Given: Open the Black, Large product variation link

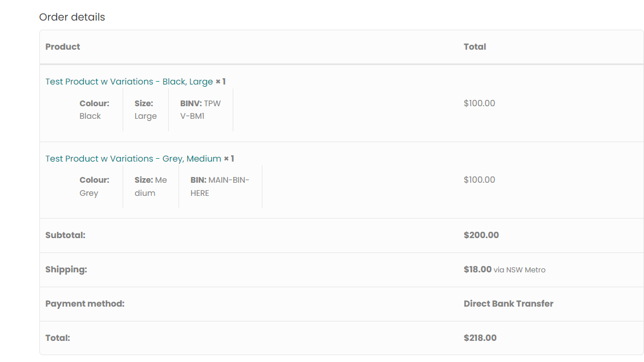Looking at the screenshot, I should [129, 82].
